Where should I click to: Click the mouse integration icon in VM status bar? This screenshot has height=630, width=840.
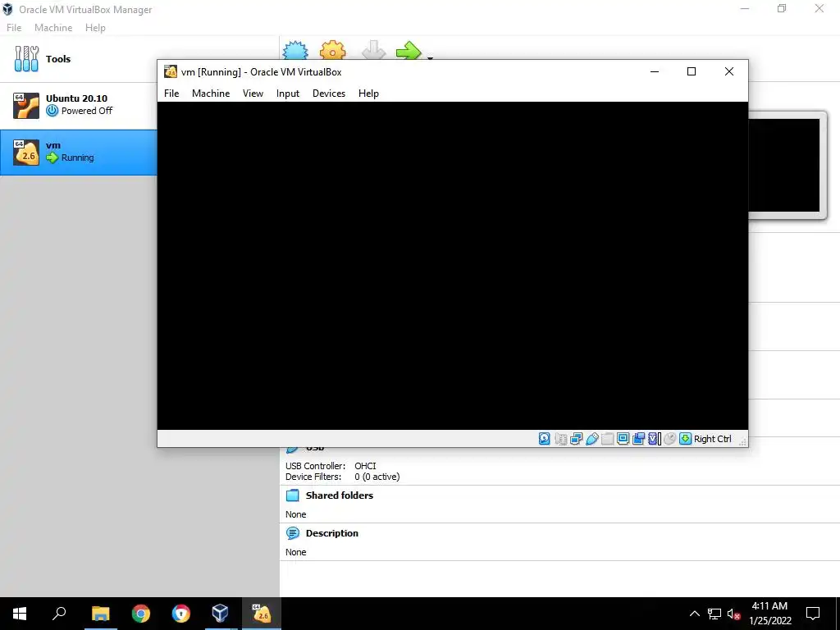click(x=669, y=439)
